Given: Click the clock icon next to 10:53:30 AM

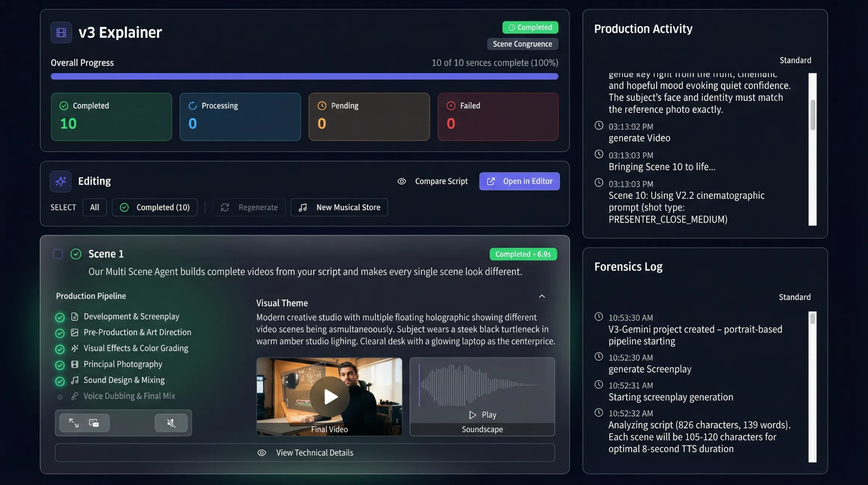Looking at the screenshot, I should [x=599, y=317].
